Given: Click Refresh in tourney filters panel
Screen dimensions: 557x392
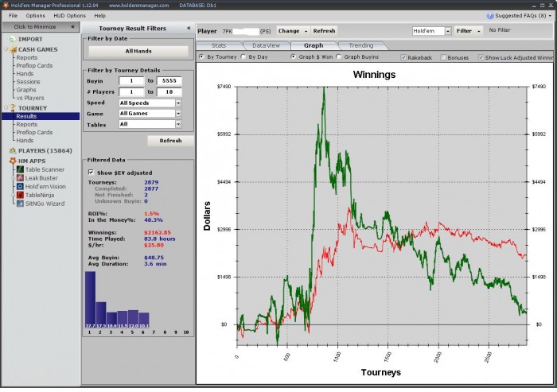Looking at the screenshot, I should coord(170,141).
